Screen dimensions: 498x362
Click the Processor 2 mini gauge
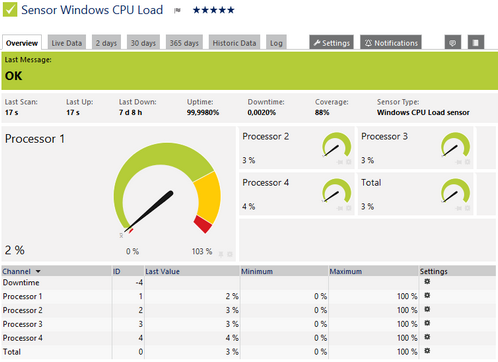pyautogui.click(x=336, y=145)
